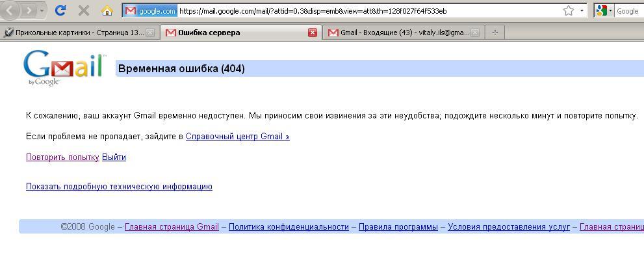Open the Home page icon

tap(107, 10)
